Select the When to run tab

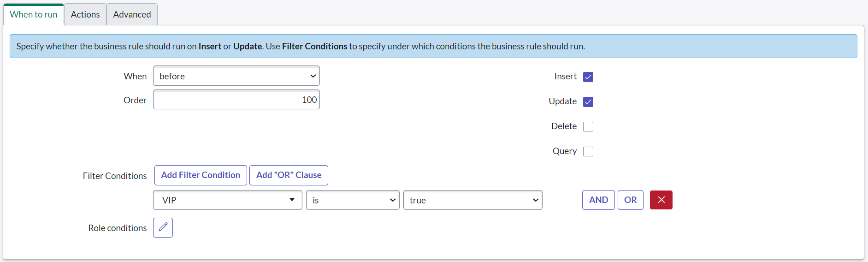(34, 14)
